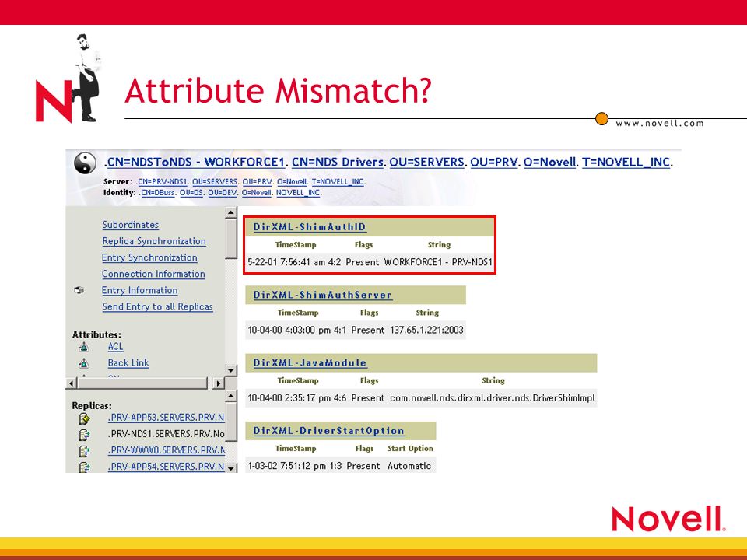This screenshot has width=747, height=560.
Task: Click CN=NDSToNDS - WORKFORCE1 in title path
Action: click(x=196, y=163)
